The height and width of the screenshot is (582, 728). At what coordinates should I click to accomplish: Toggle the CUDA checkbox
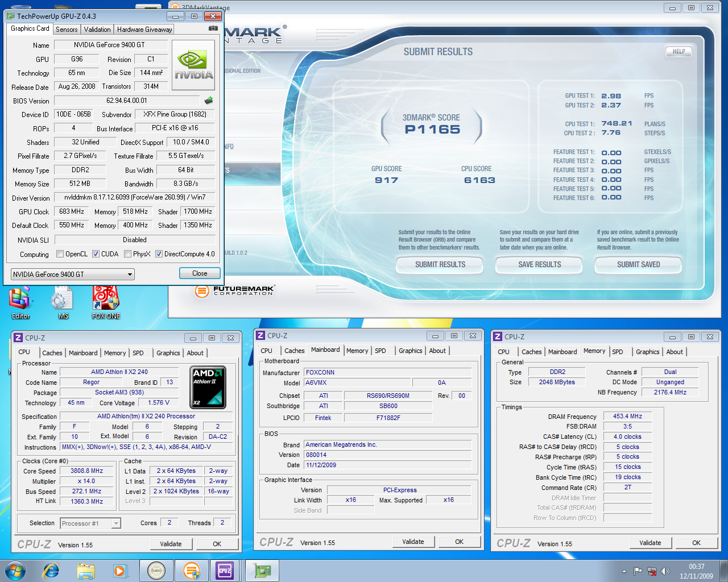coord(96,254)
